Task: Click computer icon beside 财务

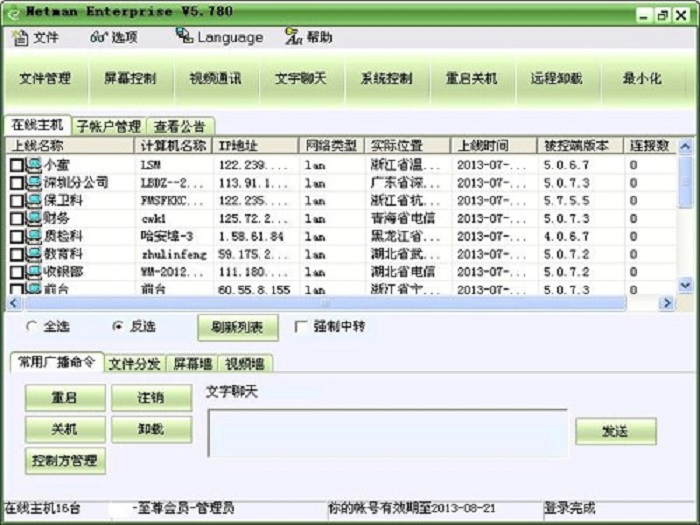Action: pos(33,219)
